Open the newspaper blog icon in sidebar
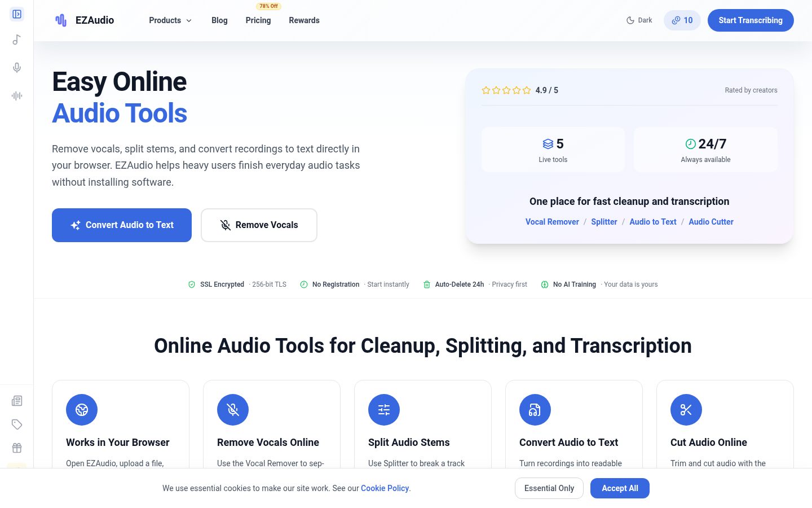The image size is (812, 508). point(17,401)
